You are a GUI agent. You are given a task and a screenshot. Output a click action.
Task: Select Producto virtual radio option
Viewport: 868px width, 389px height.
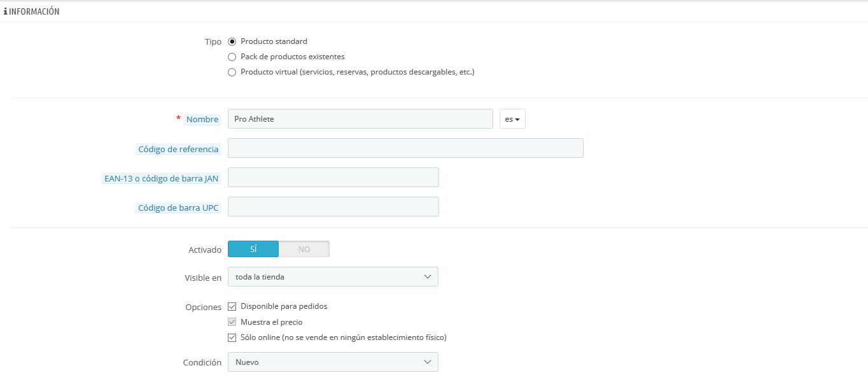[x=232, y=72]
